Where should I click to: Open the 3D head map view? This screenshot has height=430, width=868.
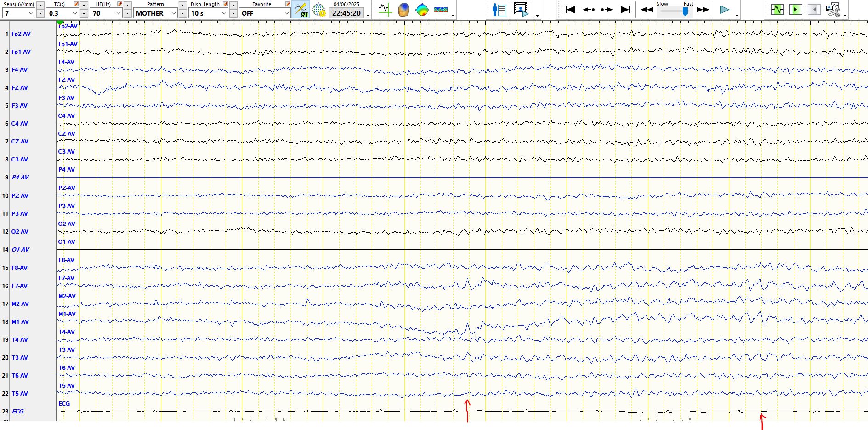pyautogui.click(x=403, y=10)
